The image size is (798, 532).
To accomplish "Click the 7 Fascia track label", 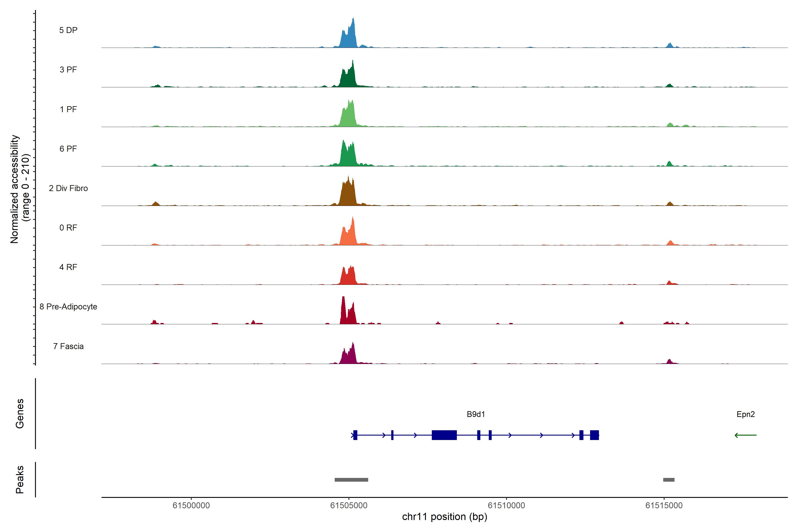I will 68,346.
